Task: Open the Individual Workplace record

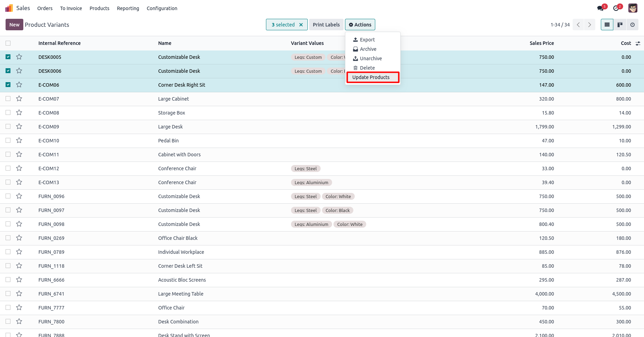Action: (181, 252)
